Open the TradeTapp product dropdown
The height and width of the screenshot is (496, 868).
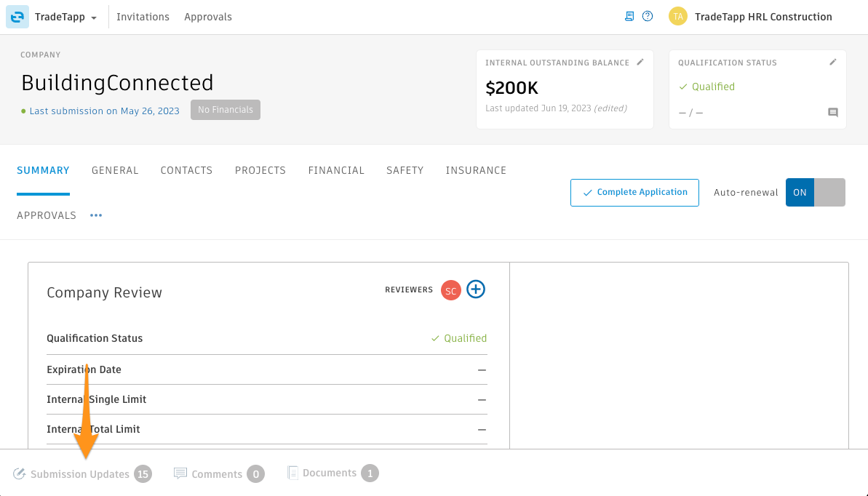[x=66, y=17]
